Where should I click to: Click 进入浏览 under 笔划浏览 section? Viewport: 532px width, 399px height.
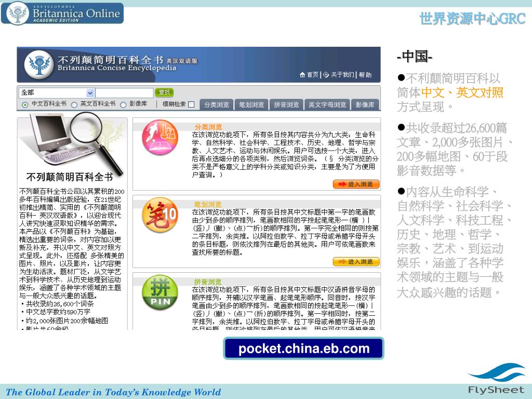coord(356,262)
